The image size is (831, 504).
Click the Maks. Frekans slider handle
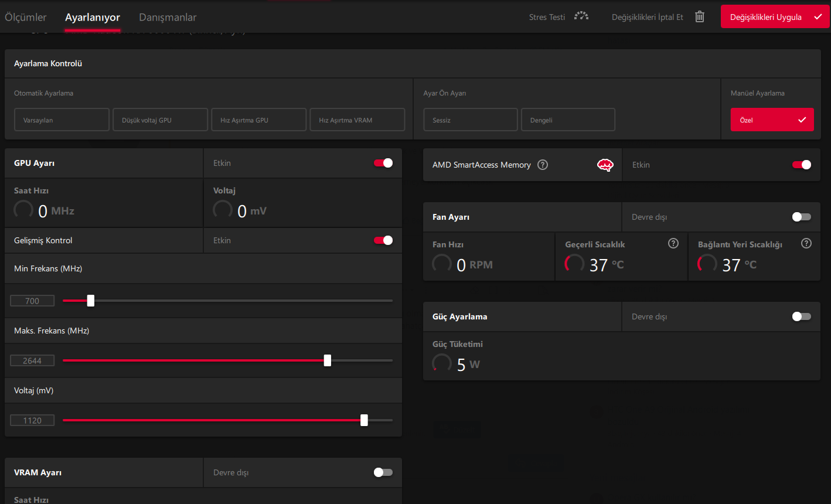(x=328, y=360)
